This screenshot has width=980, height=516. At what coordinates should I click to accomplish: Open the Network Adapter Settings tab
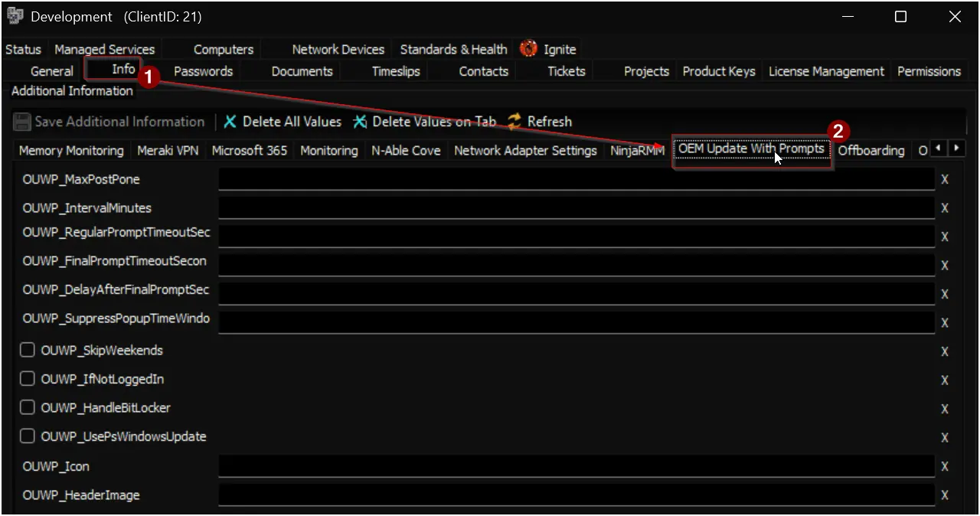525,151
